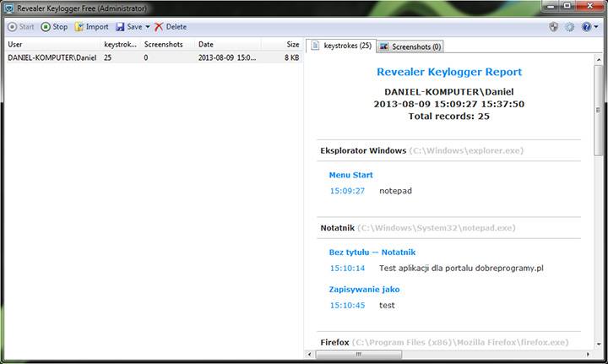Stop keylogger monitoring
The height and width of the screenshot is (364, 608).
tap(54, 27)
